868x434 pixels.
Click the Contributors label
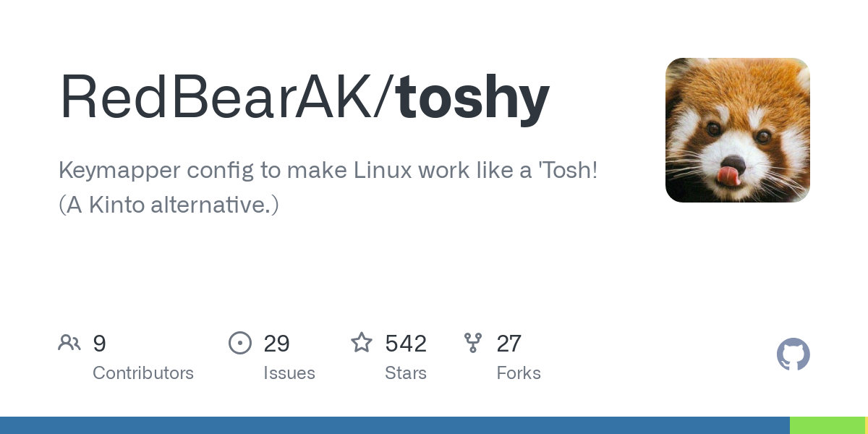(x=143, y=373)
